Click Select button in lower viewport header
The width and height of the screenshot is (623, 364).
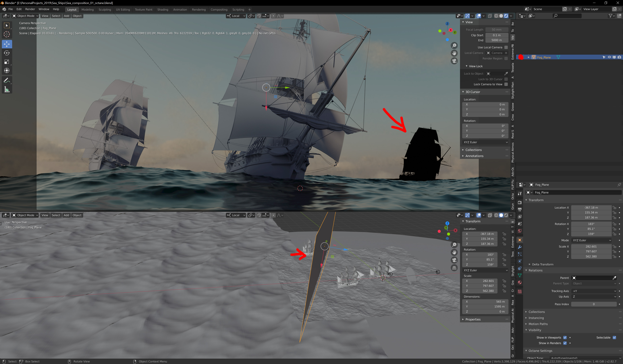(56, 215)
